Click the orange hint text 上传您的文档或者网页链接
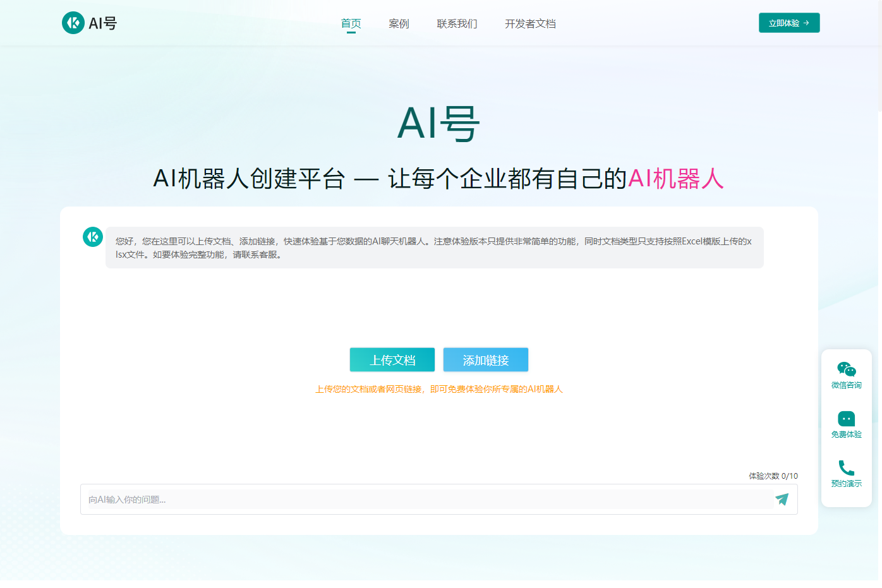This screenshot has width=882, height=588. (x=439, y=389)
